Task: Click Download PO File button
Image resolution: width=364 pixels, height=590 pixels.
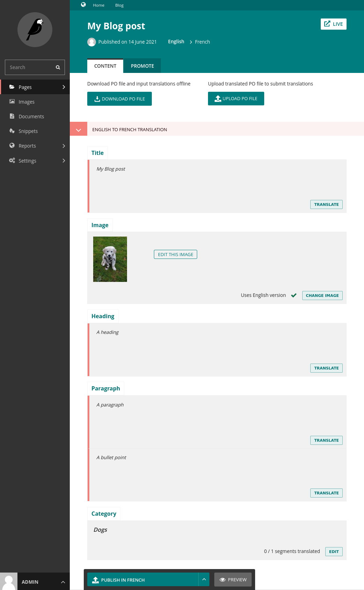Action: click(119, 99)
